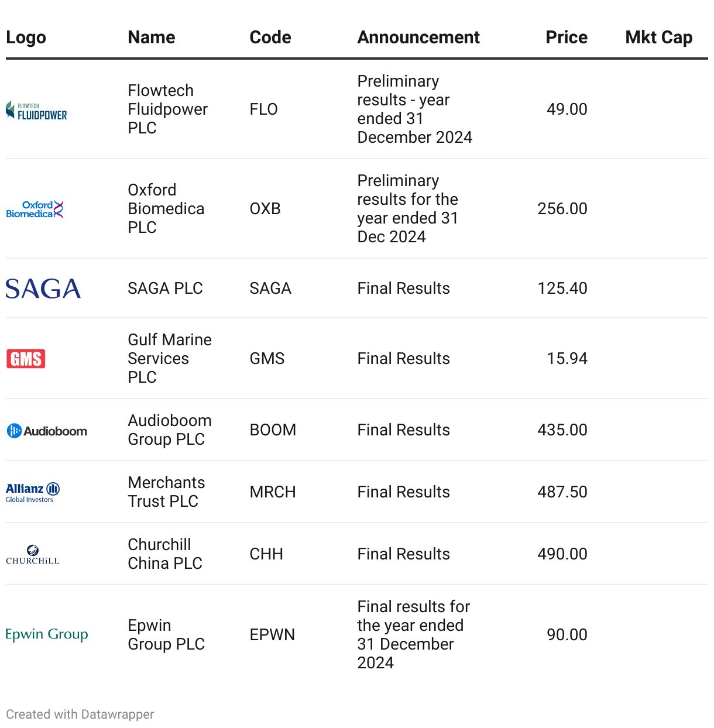Screen dimensions: 714x728
Task: Sort table by Name column header
Action: pyautogui.click(x=152, y=37)
